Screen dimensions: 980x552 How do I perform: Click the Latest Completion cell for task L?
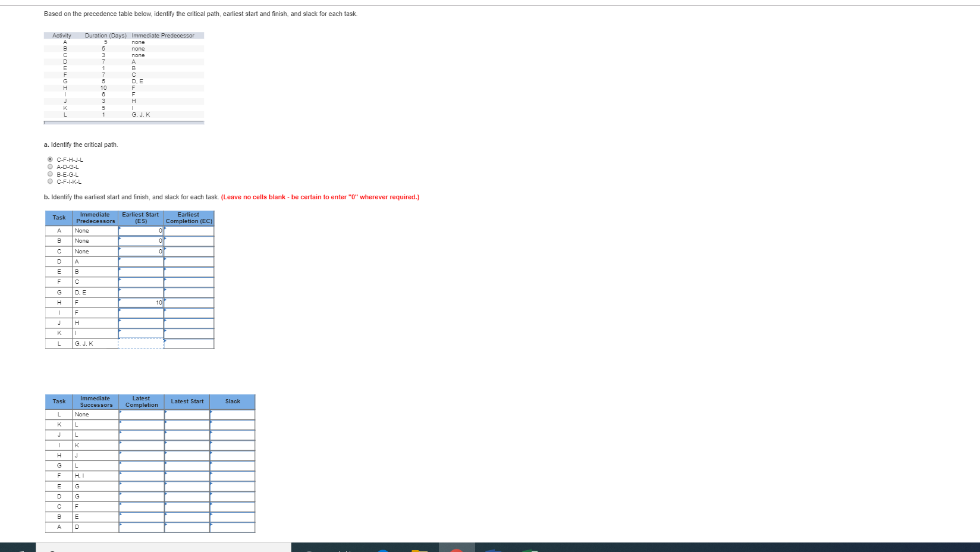click(142, 415)
